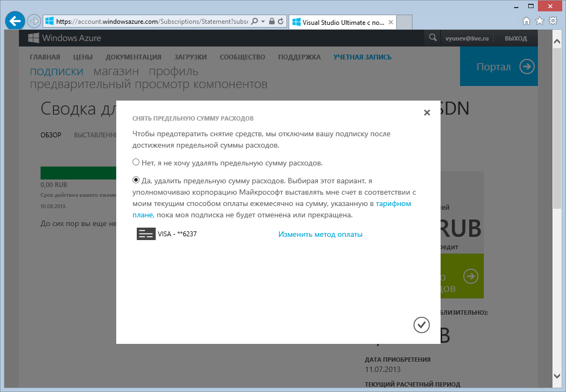
Task: Open the ПОДДЕРЖКА menu item
Action: 299,57
